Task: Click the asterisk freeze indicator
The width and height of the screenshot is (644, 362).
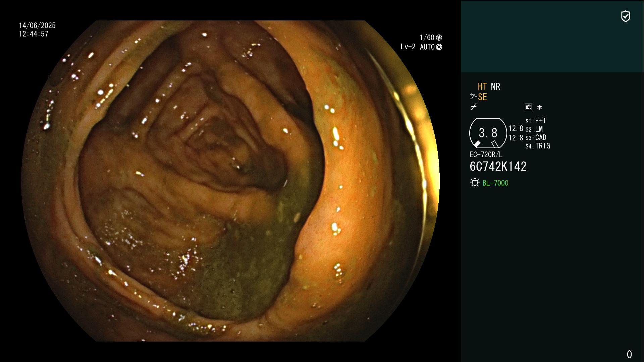Action: point(539,108)
